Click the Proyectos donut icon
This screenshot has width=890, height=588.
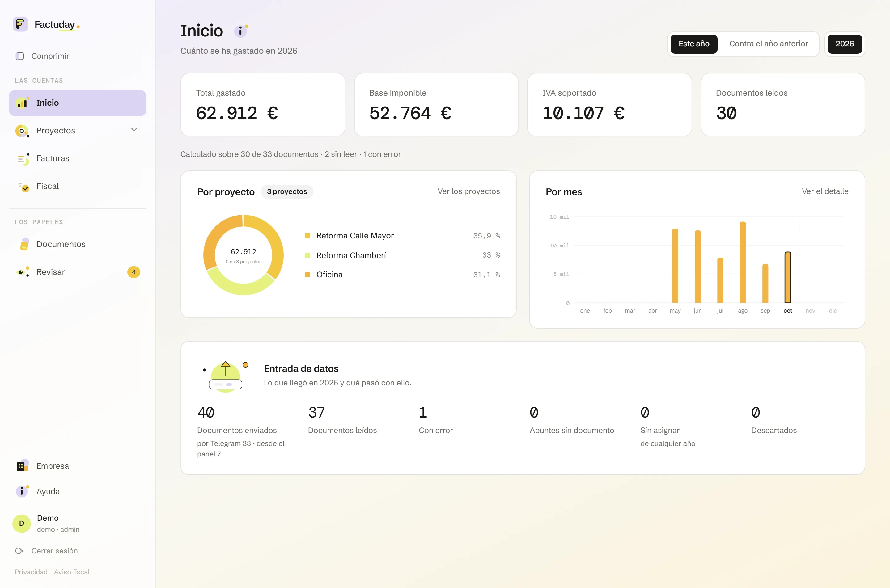click(22, 131)
